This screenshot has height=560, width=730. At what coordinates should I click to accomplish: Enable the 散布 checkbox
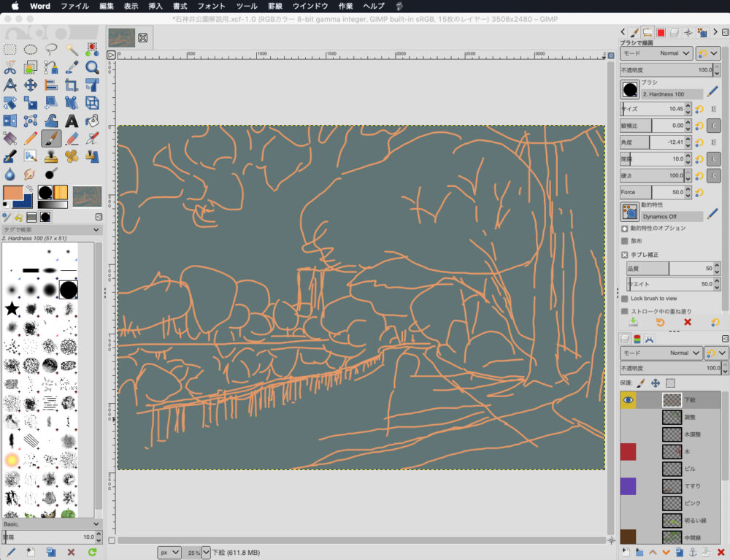click(625, 241)
